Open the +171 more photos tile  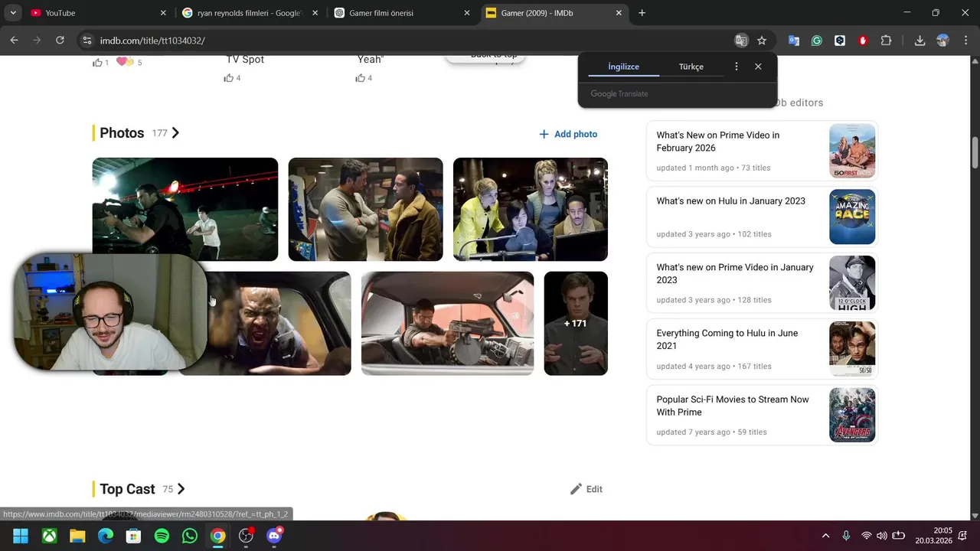pyautogui.click(x=576, y=323)
